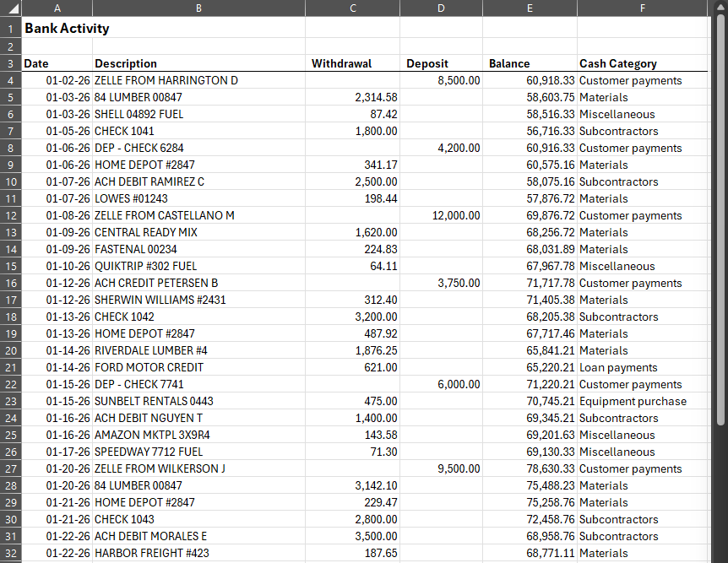
Task: Select the 'Loan payments' category cell
Action: pyautogui.click(x=642, y=368)
